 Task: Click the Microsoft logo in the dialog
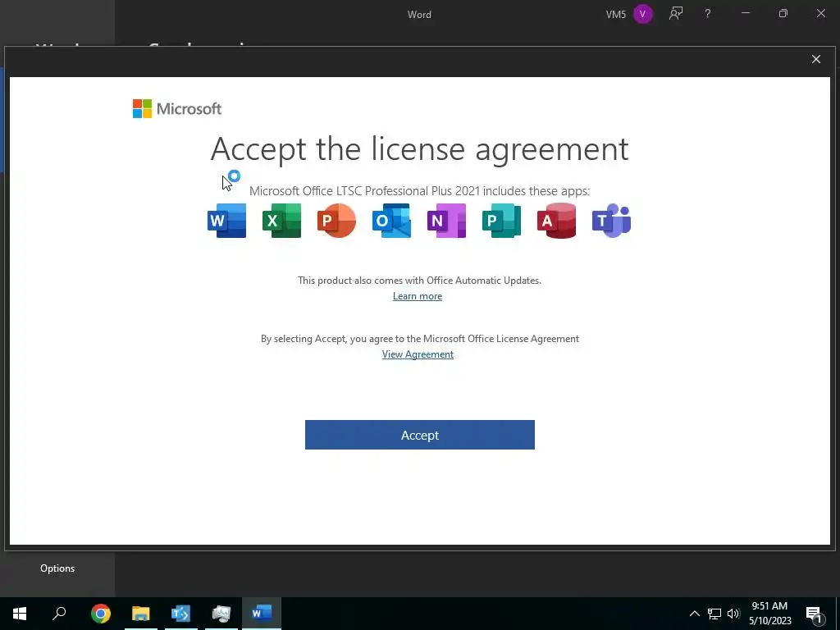tap(177, 109)
